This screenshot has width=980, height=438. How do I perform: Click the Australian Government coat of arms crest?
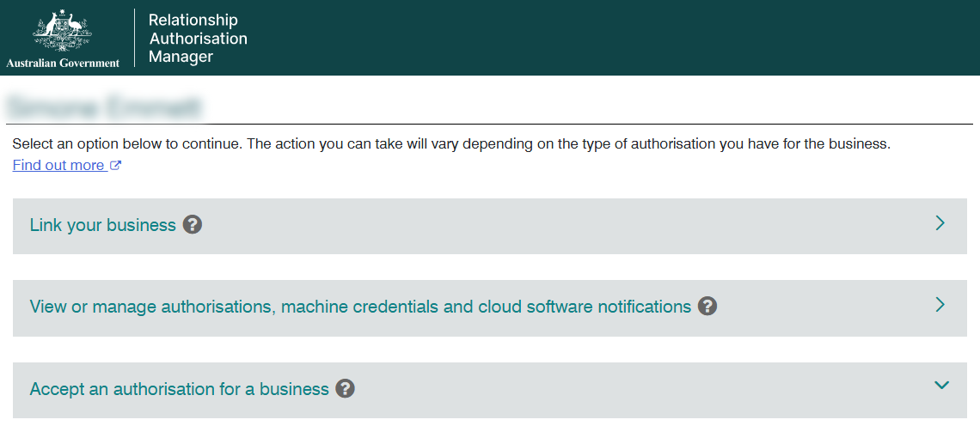point(62,31)
